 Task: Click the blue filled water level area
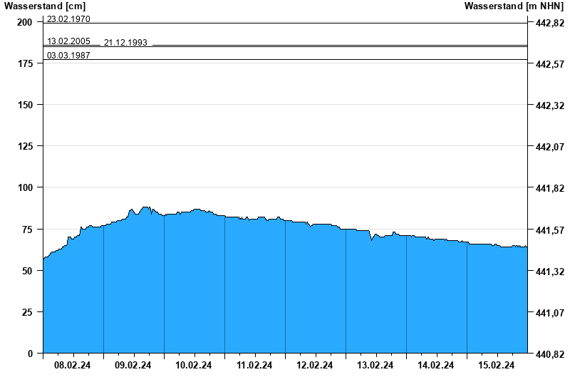coord(285,299)
